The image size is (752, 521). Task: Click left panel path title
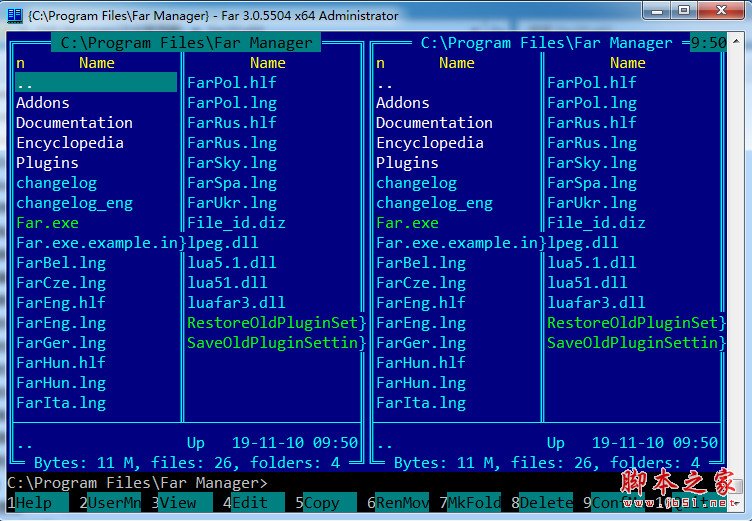pyautogui.click(x=187, y=43)
